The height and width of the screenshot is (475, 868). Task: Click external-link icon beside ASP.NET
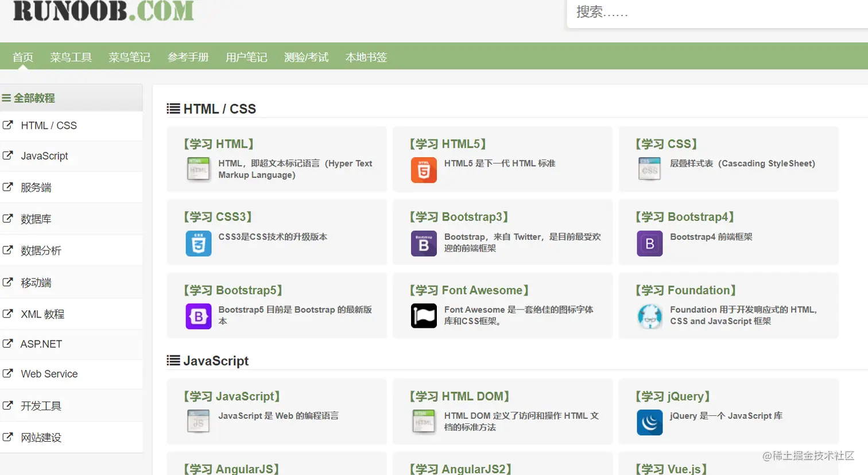point(8,343)
